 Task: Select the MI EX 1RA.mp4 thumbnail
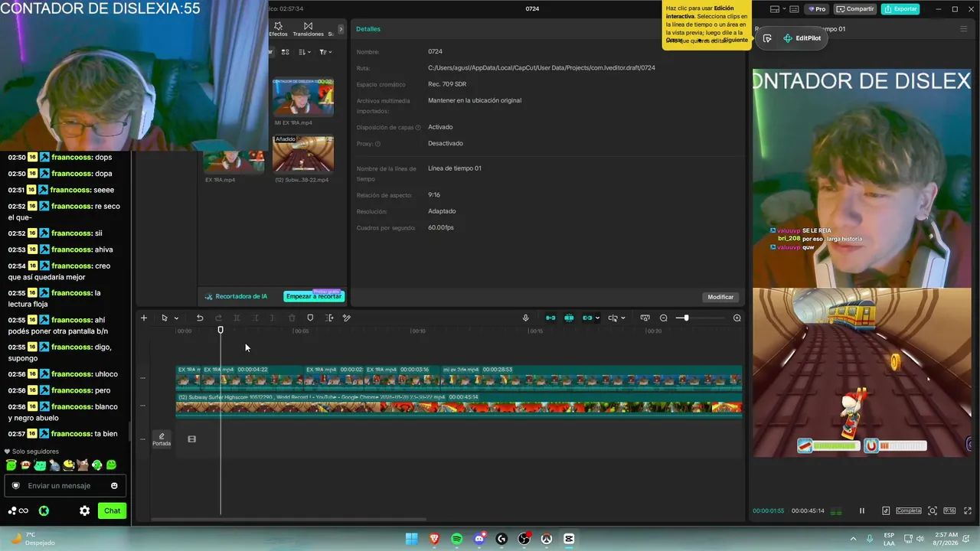pos(303,97)
